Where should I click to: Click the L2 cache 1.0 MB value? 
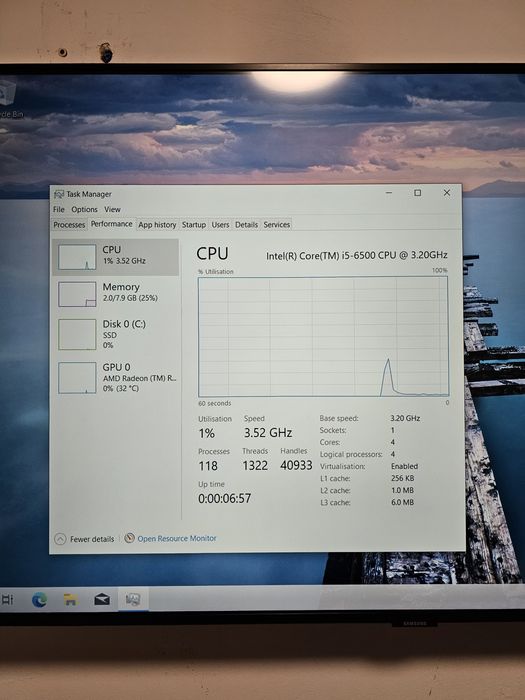[x=402, y=490]
